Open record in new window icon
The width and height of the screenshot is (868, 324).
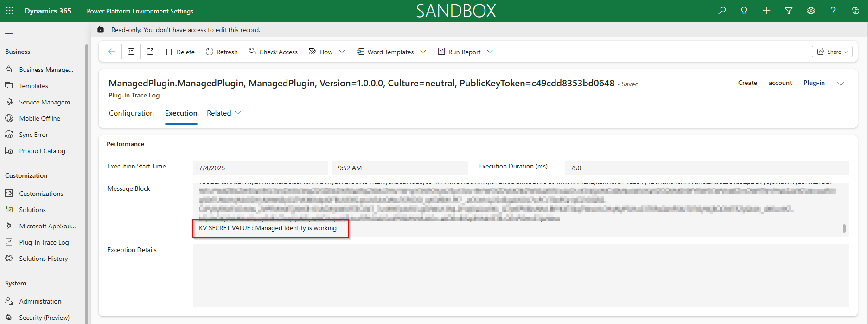pyautogui.click(x=150, y=52)
